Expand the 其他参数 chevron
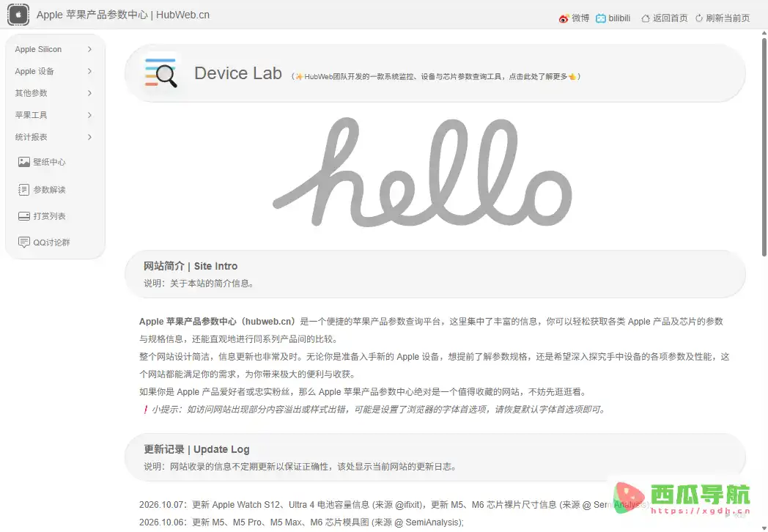The height and width of the screenshot is (532, 768). [89, 93]
